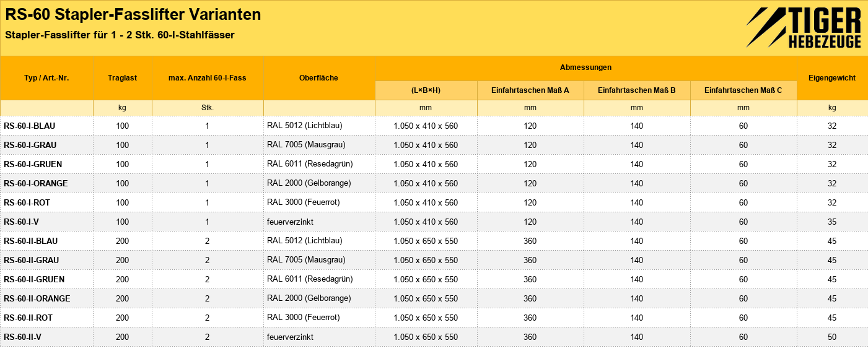Click dimensions 1.050 x 650 x 550 for RS-60-II-BLAU
This screenshot has height=351, width=868.
(x=426, y=241)
